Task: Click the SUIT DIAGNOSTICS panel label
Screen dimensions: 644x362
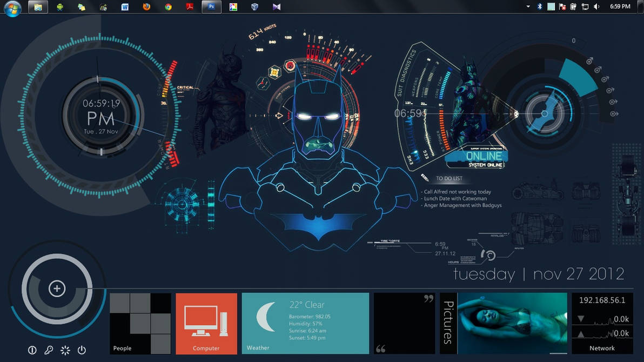Action: pyautogui.click(x=407, y=73)
